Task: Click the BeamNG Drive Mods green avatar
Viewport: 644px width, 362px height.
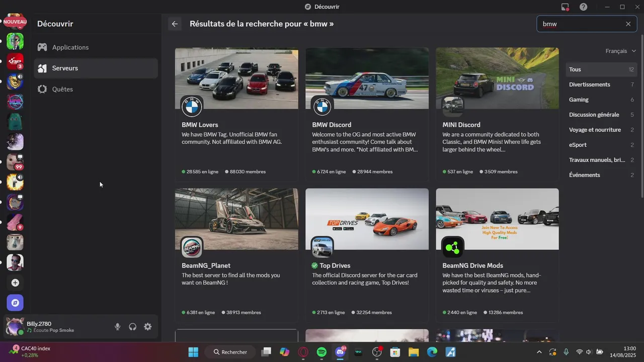Action: point(452,247)
